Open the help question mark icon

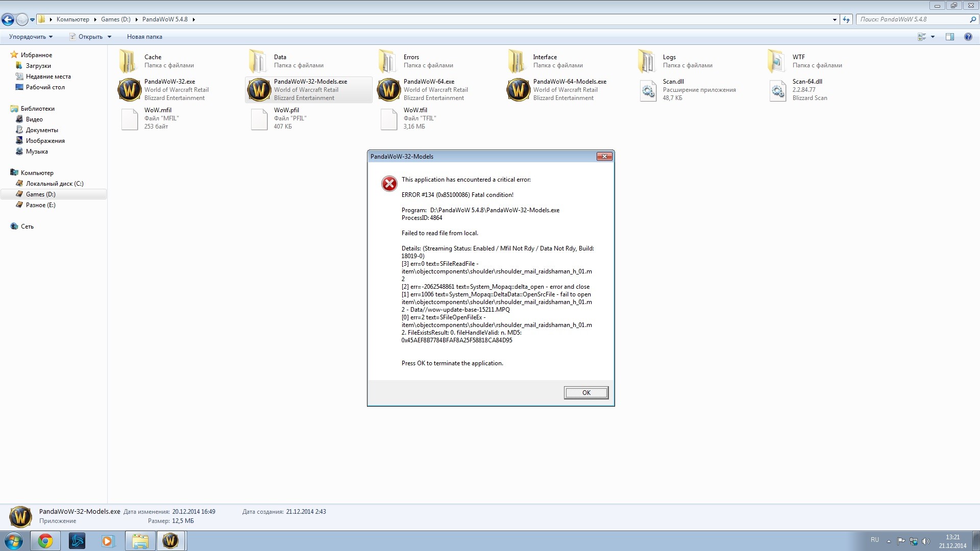click(968, 37)
